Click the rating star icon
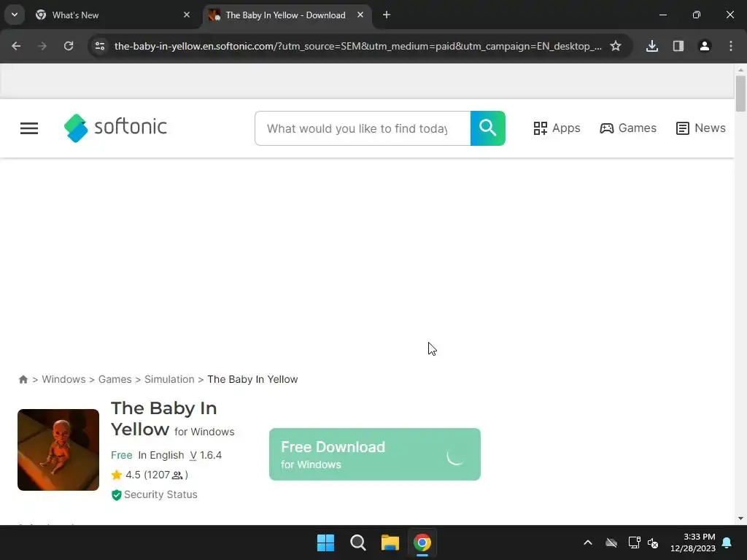The width and height of the screenshot is (747, 560). [x=116, y=475]
